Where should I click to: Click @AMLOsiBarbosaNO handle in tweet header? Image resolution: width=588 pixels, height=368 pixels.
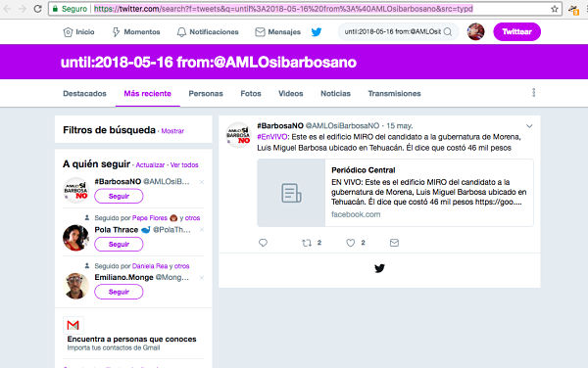click(x=342, y=126)
